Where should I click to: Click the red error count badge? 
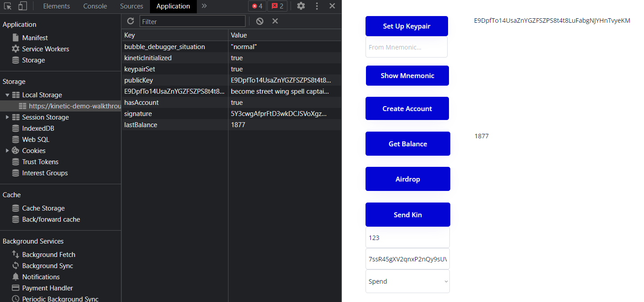coord(257,6)
